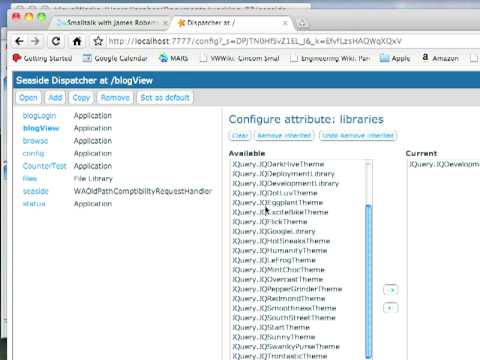
Task: Go back in the browser
Action: [19, 41]
